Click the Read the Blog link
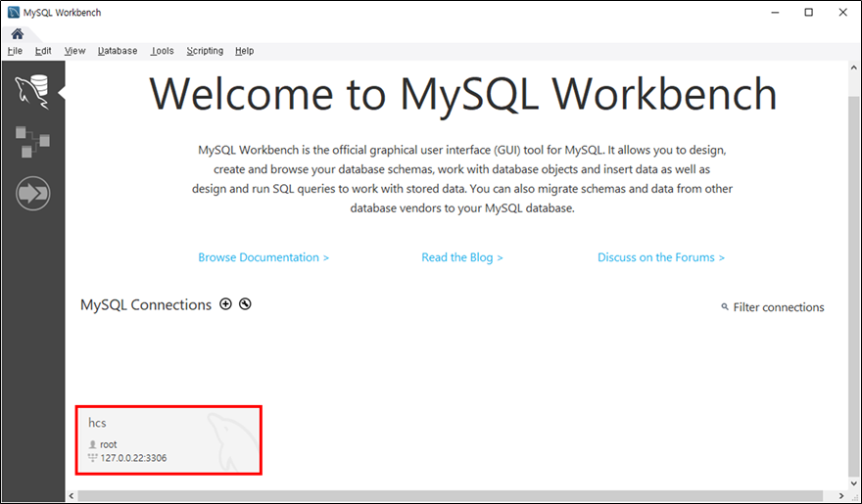The width and height of the screenshot is (862, 504). click(x=461, y=257)
